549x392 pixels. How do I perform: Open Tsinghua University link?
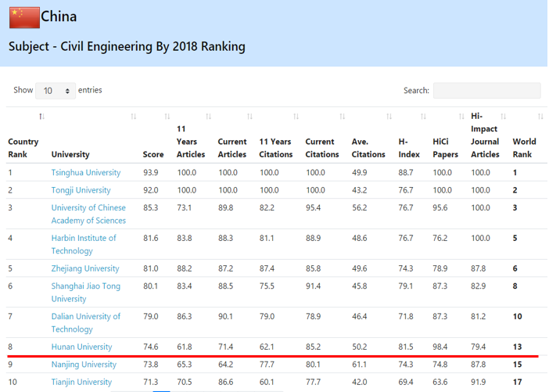[86, 172]
